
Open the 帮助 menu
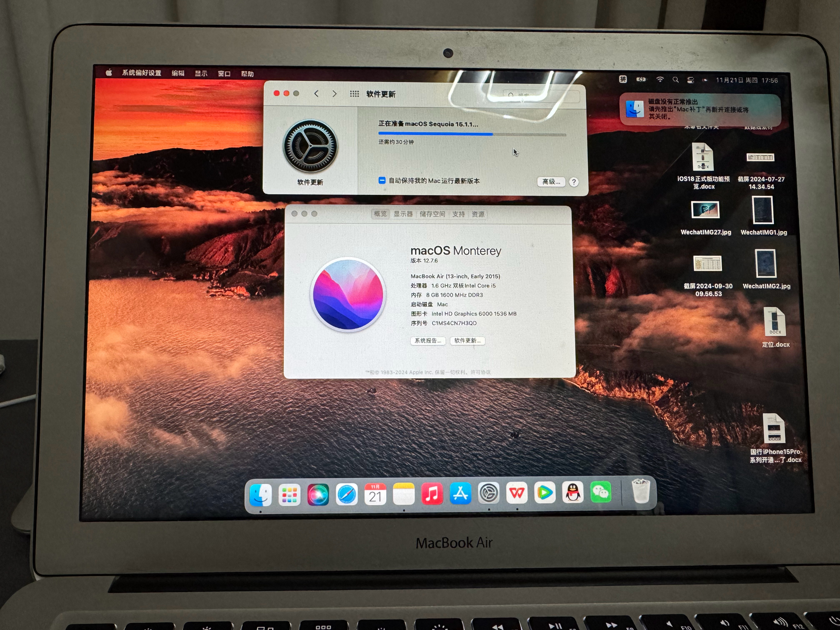click(247, 74)
